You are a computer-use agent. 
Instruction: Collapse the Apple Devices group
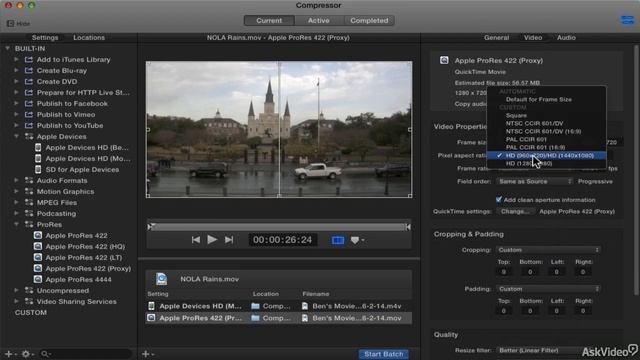coord(16,136)
